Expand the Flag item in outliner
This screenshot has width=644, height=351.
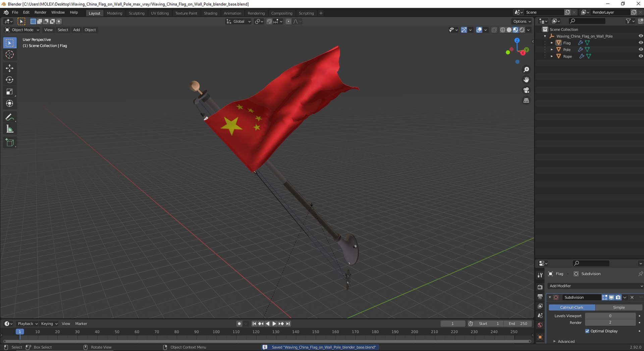552,43
